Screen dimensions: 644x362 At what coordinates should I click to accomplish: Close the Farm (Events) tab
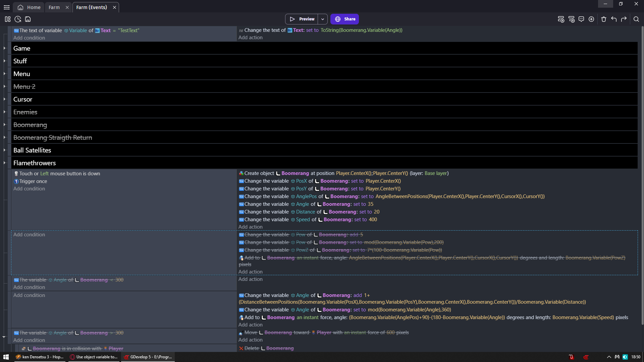coord(114,7)
